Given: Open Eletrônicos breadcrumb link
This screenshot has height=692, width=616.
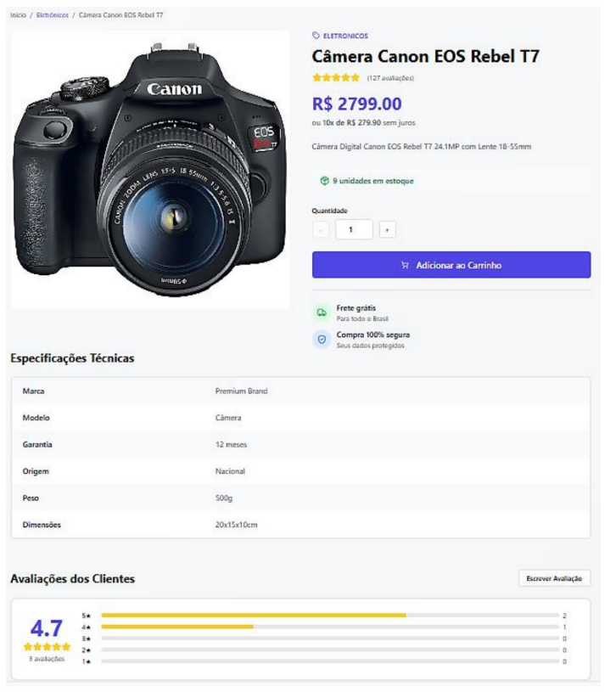Looking at the screenshot, I should pos(52,15).
